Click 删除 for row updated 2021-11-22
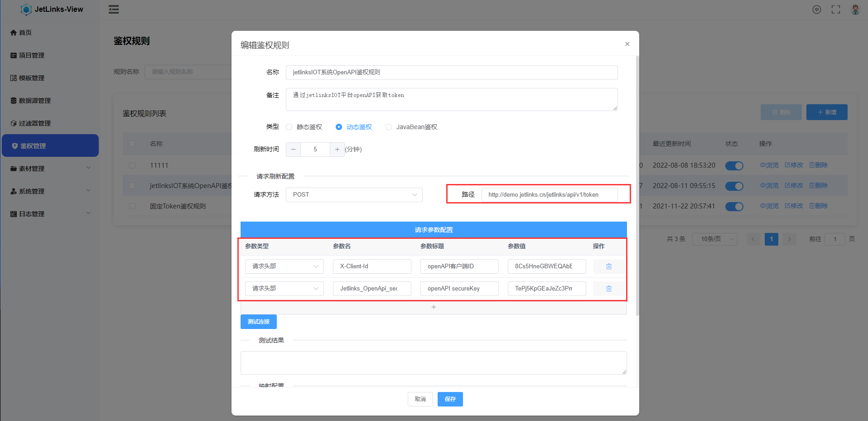 click(x=819, y=206)
